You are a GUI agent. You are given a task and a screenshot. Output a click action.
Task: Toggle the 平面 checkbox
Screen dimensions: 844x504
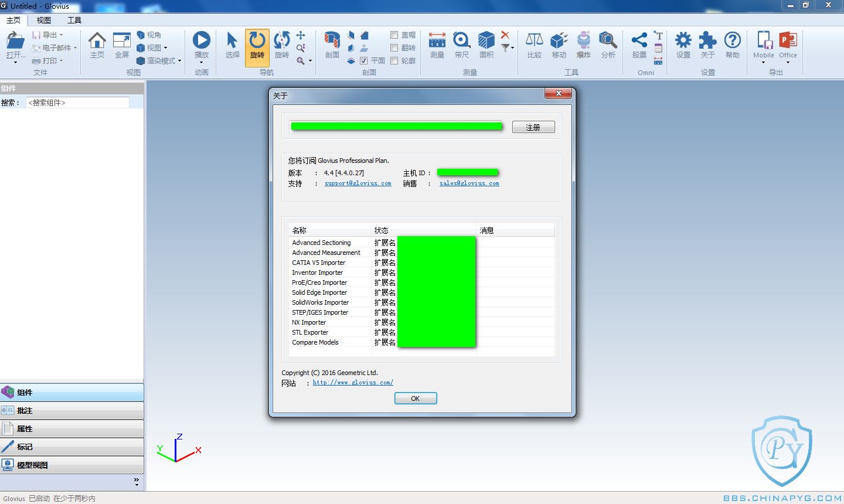pyautogui.click(x=363, y=60)
